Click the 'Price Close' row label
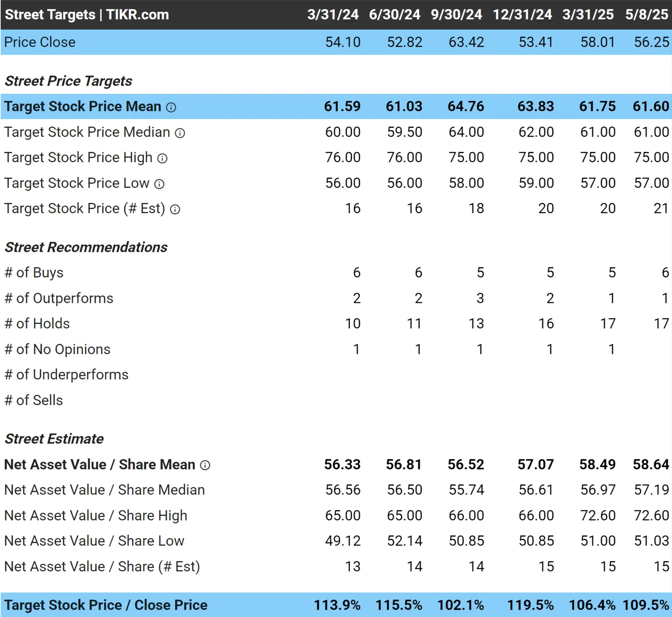 point(40,42)
